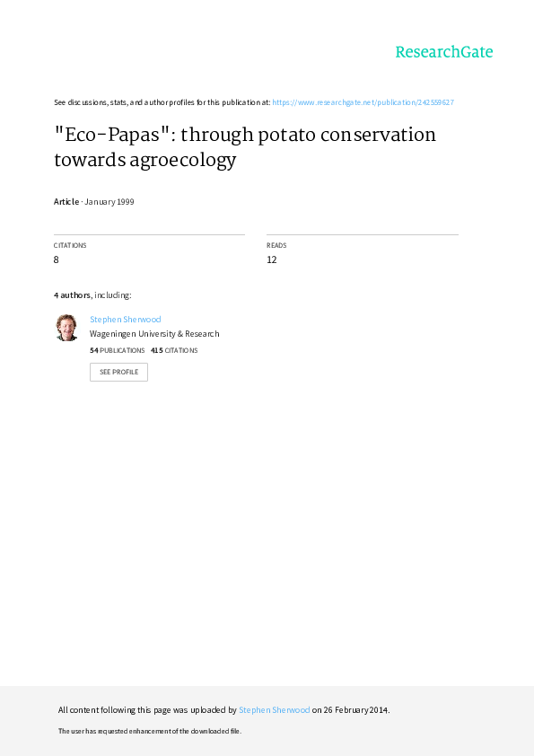534x756 pixels.
Task: Click the READS heading label
Action: pyautogui.click(x=276, y=245)
